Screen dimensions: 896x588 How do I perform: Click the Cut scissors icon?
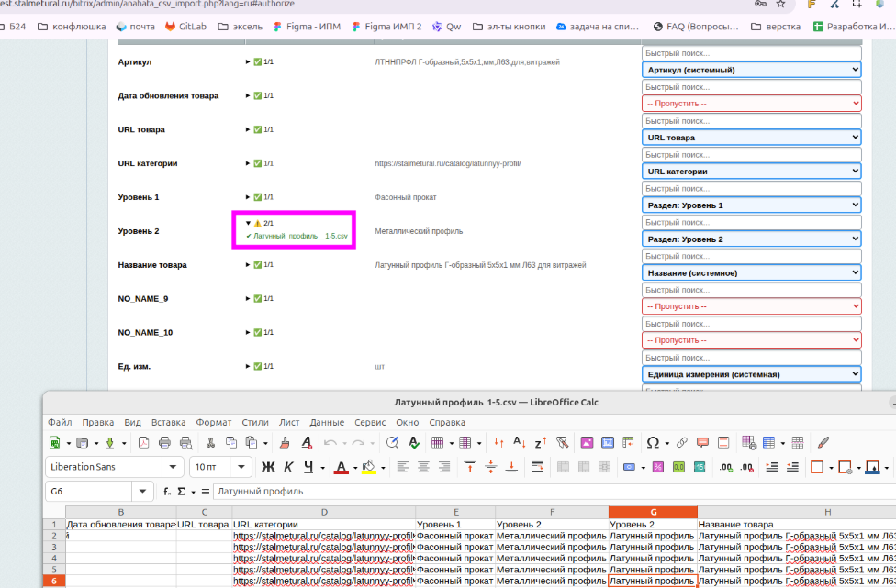tap(210, 443)
